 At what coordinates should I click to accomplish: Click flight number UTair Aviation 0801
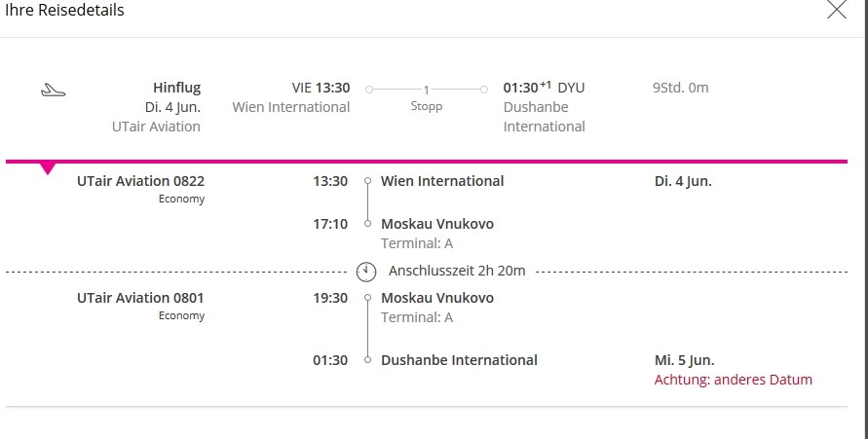(x=140, y=298)
